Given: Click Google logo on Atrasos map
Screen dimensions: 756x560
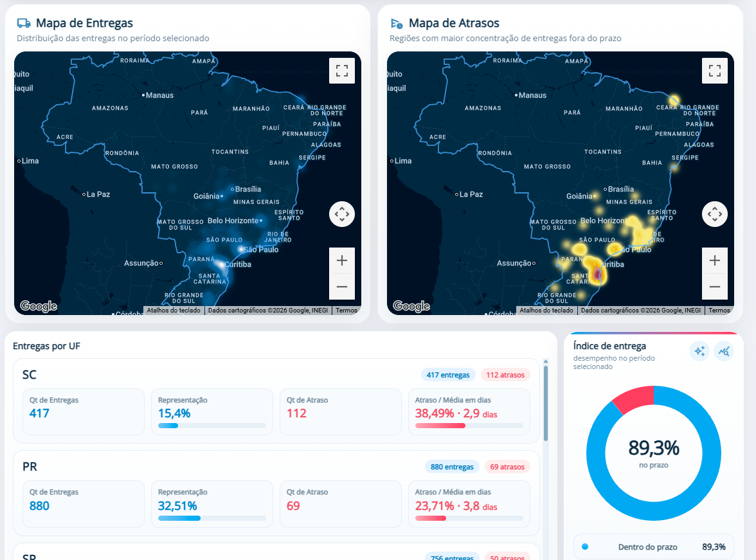Looking at the screenshot, I should coord(411,306).
